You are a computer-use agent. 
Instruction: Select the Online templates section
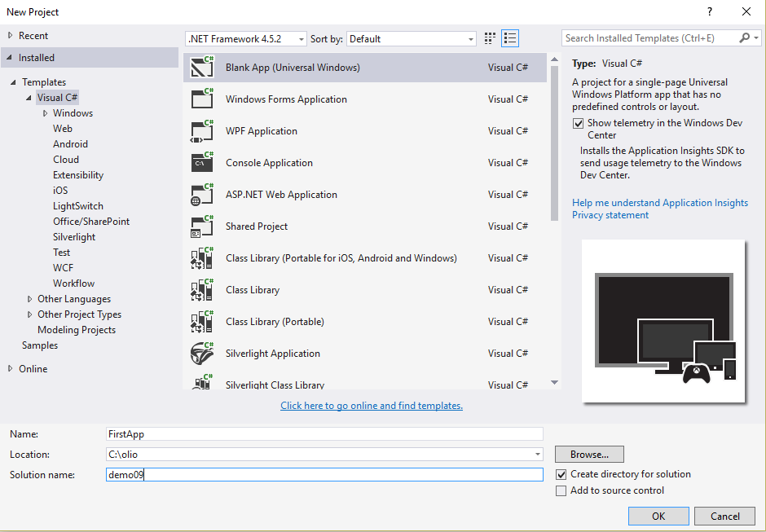click(x=33, y=369)
